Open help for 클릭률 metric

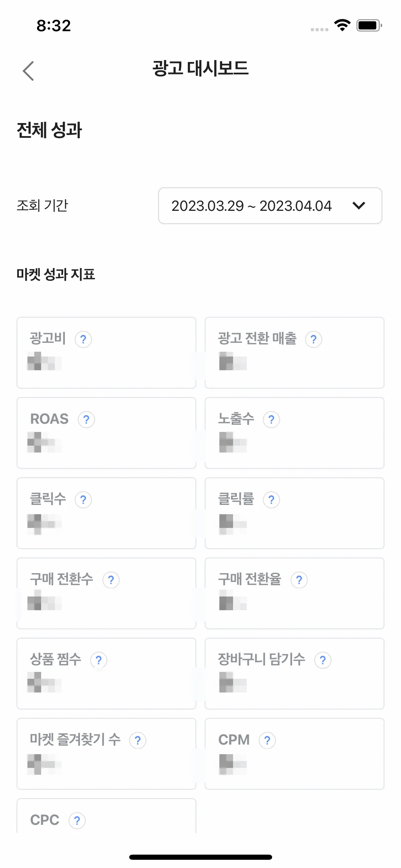coord(271,500)
